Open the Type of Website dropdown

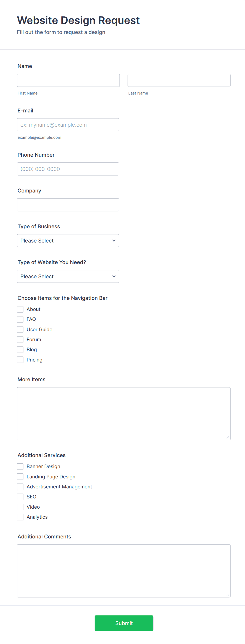68,276
